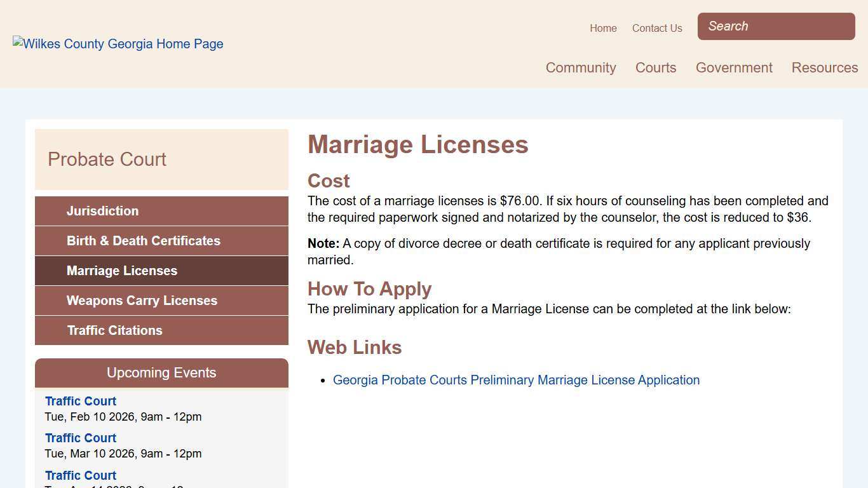Viewport: 868px width, 488px height.
Task: Open Weapons Carry Licenses page
Action: click(x=142, y=301)
